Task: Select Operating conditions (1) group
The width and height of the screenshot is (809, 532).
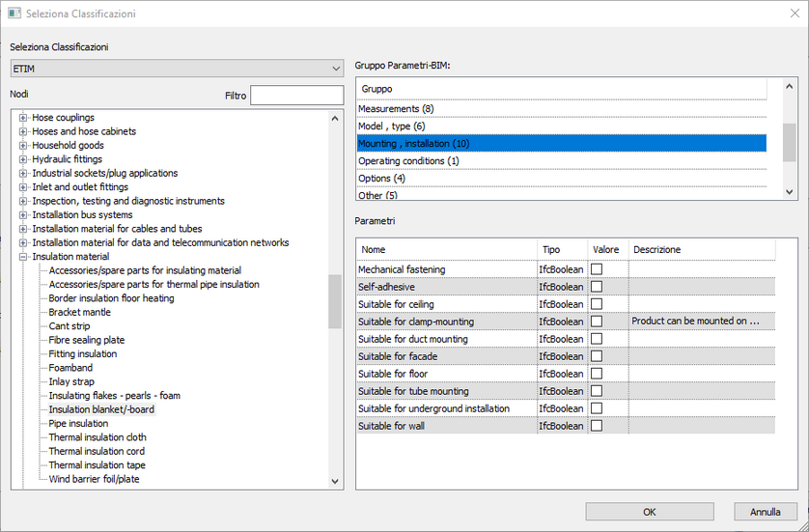Action: [x=561, y=161]
